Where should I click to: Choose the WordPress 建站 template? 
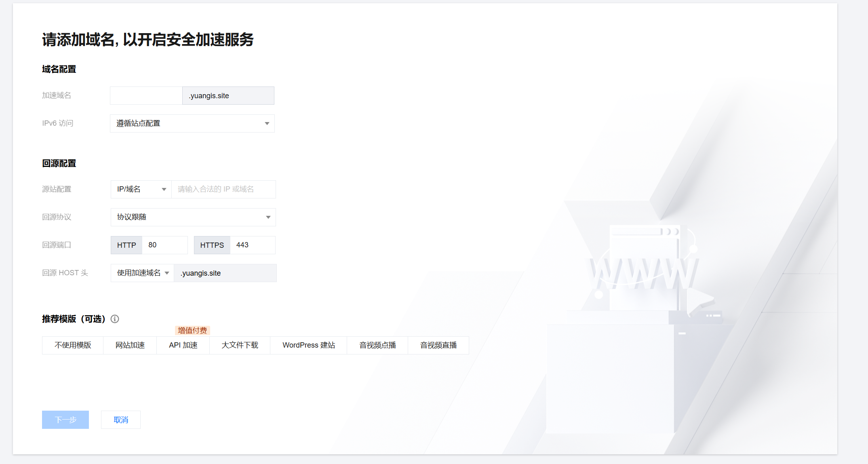coord(308,345)
